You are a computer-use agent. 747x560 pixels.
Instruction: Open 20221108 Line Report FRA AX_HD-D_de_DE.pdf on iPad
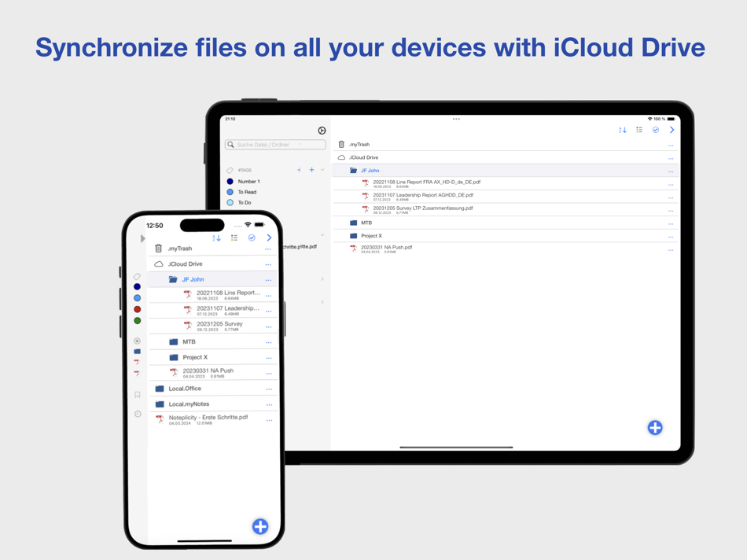[506, 183]
